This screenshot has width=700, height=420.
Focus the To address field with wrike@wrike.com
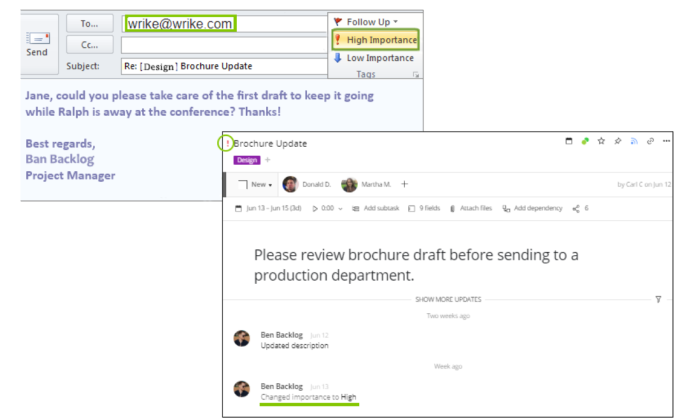pyautogui.click(x=225, y=24)
